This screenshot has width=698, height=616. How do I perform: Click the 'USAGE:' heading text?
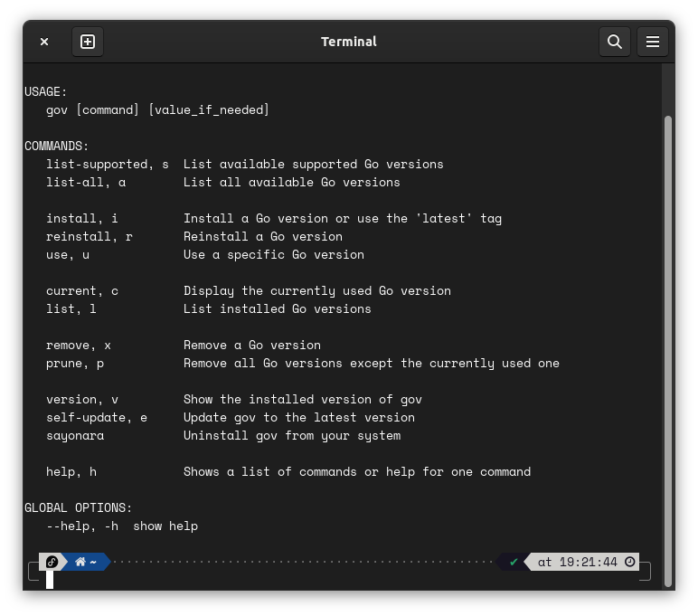(46, 91)
